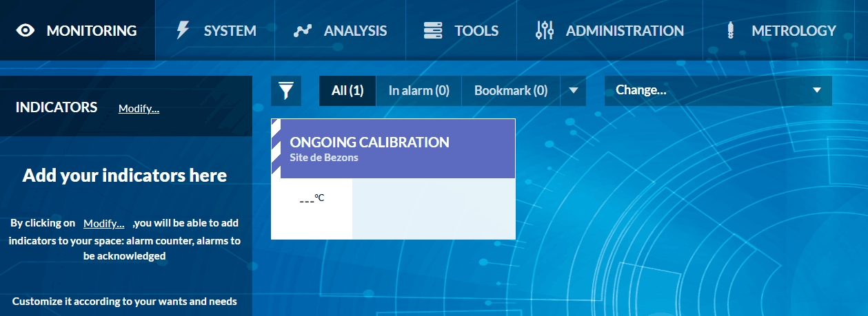Click the INDICATORS panel heading
The image size is (868, 316).
(x=57, y=107)
